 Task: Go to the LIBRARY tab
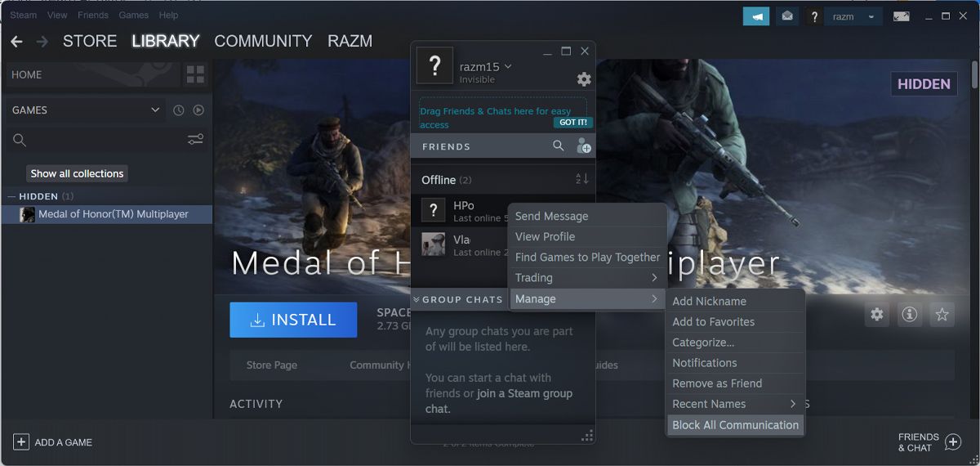pyautogui.click(x=166, y=41)
